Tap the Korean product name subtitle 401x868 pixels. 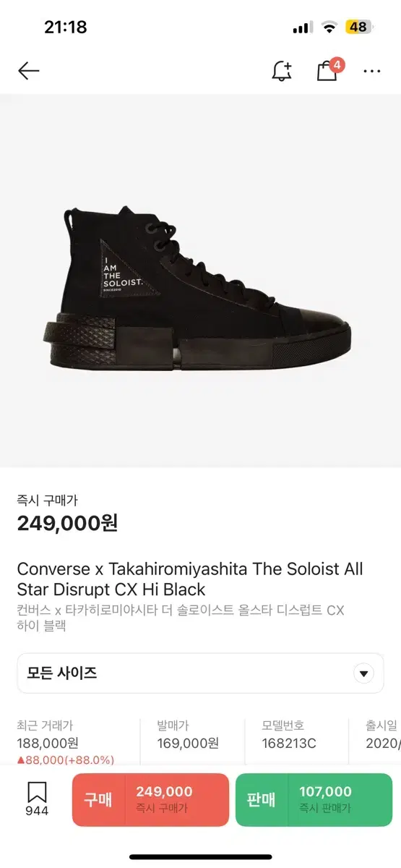(x=181, y=618)
